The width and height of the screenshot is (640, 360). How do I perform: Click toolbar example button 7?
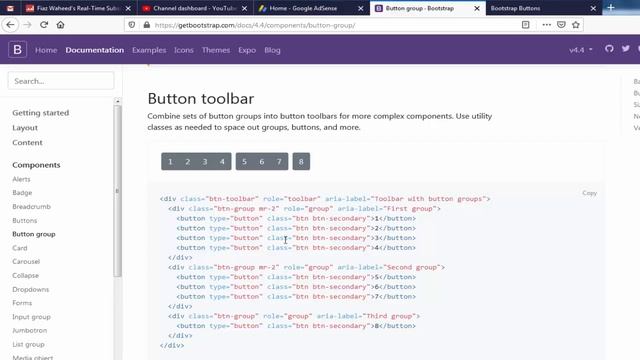point(279,161)
